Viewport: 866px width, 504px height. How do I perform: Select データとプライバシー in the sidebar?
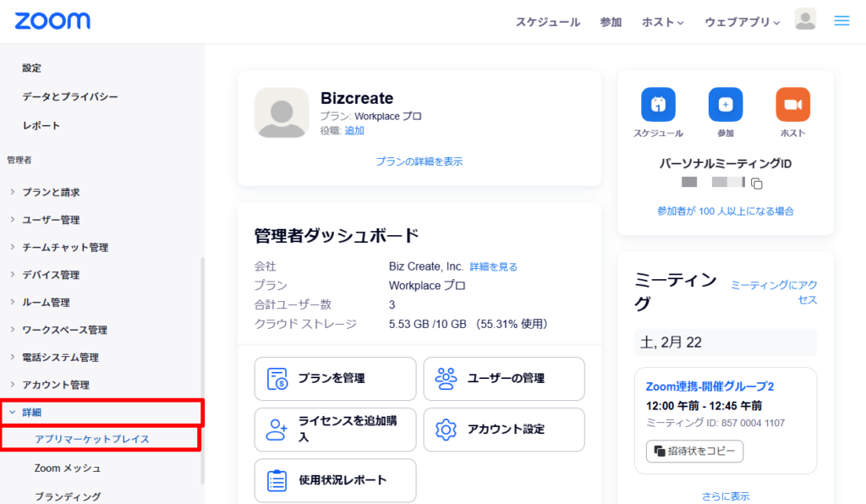[70, 96]
